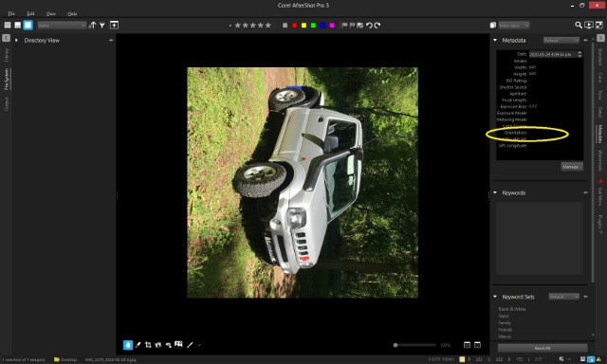The image size is (607, 364).
Task: Rotate image counter-clockwise with the rotate-left arrow
Action: pyautogui.click(x=369, y=26)
